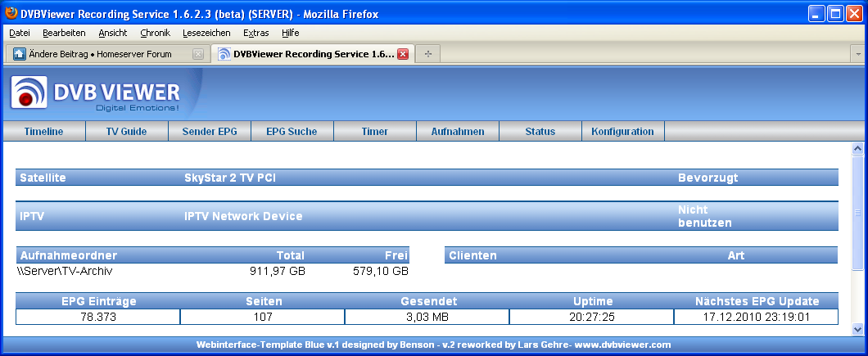Click the Satellite row label
The width and height of the screenshot is (868, 356).
[x=43, y=178]
